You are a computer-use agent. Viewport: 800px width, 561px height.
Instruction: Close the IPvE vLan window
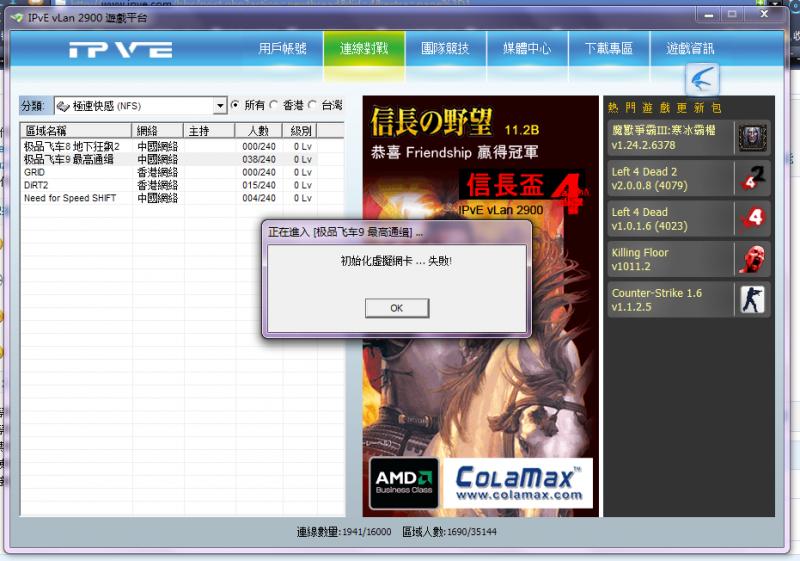click(x=764, y=14)
